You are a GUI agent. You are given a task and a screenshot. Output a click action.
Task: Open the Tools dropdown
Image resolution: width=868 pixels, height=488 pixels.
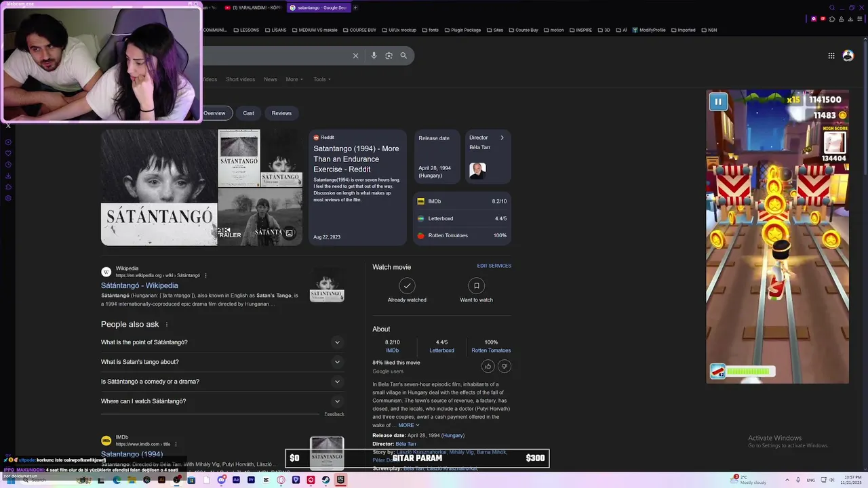(322, 79)
